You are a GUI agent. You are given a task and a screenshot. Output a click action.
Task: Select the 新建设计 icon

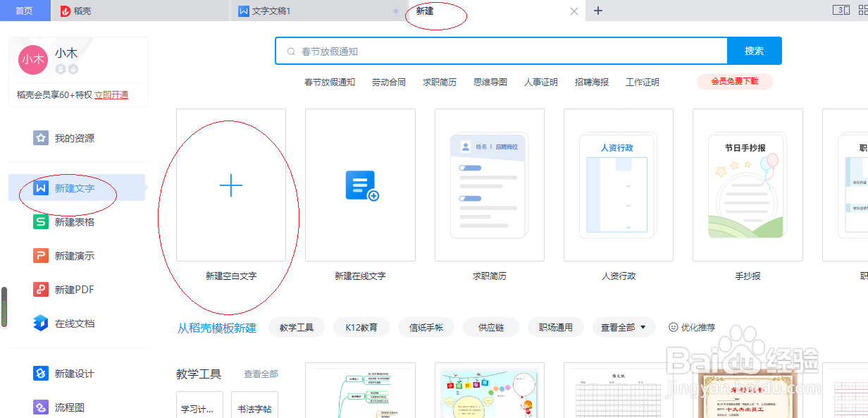[x=41, y=374]
